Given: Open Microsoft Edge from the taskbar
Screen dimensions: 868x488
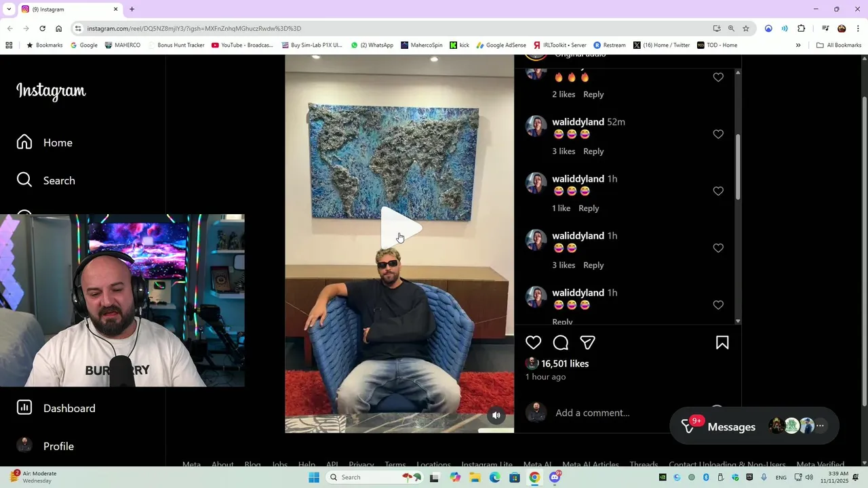Looking at the screenshot, I should 495,477.
